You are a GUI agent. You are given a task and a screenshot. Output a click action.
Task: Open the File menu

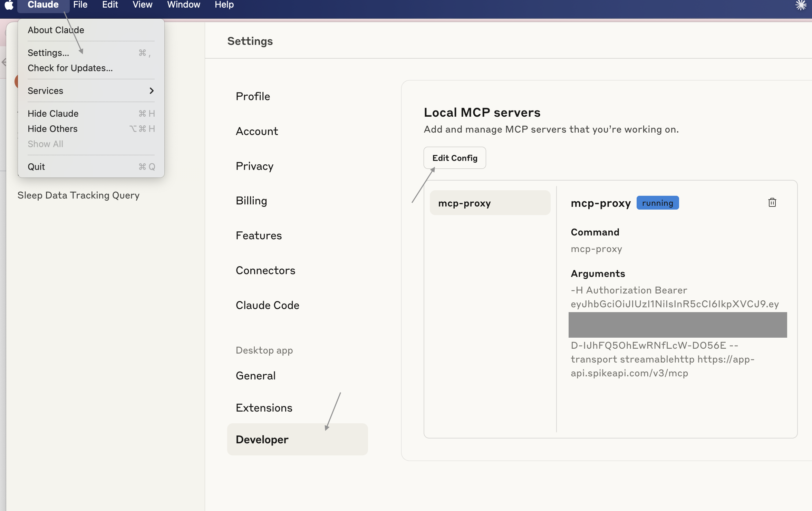coord(80,5)
